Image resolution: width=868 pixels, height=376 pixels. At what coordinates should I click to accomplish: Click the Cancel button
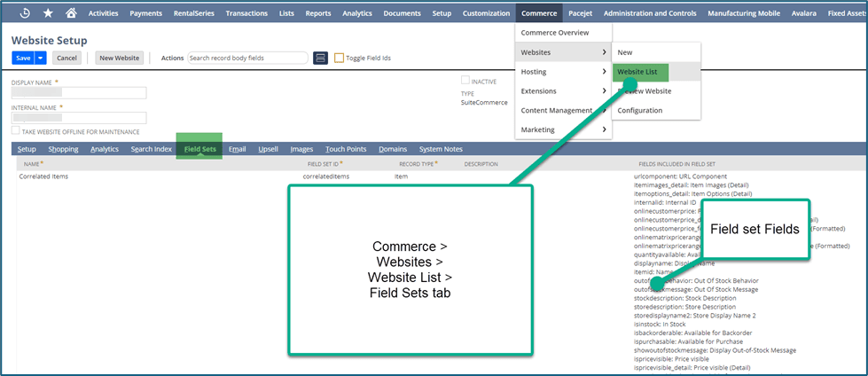67,58
